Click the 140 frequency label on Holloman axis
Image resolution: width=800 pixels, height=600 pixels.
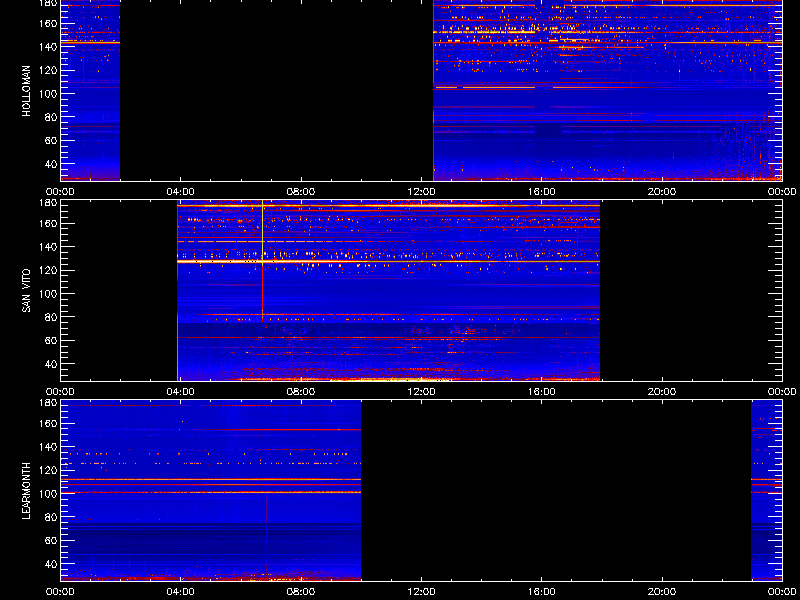tap(48, 47)
